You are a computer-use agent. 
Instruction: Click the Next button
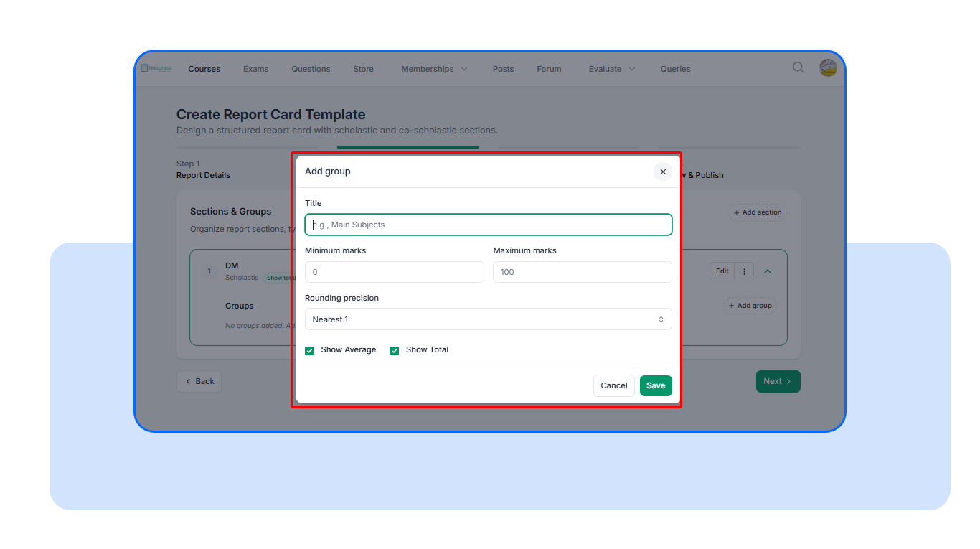coord(778,381)
